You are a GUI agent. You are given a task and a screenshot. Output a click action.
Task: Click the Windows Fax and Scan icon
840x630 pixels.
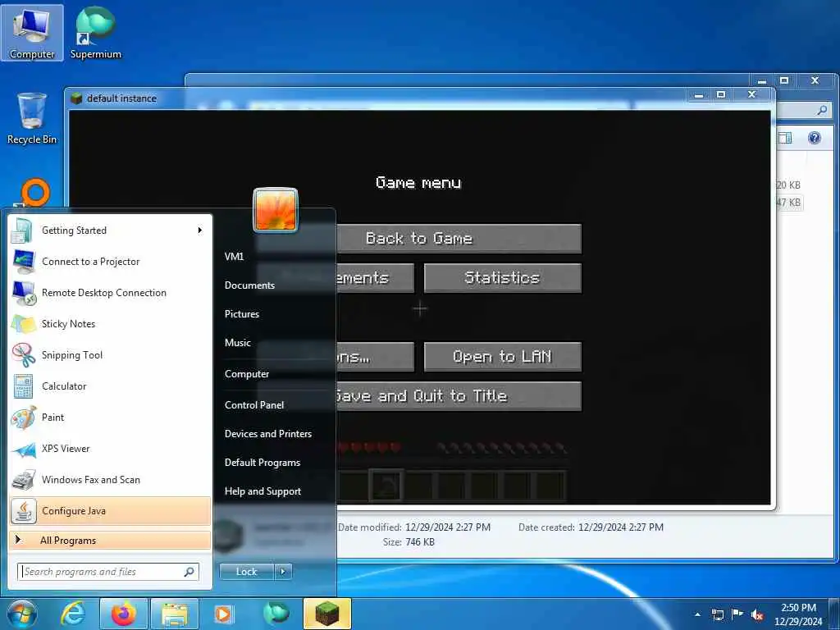click(23, 480)
